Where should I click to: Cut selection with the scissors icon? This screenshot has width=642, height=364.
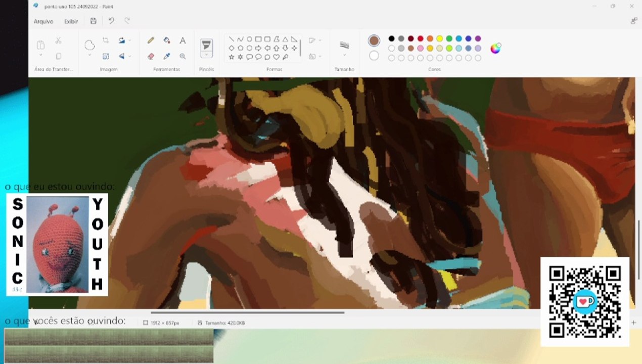point(58,40)
